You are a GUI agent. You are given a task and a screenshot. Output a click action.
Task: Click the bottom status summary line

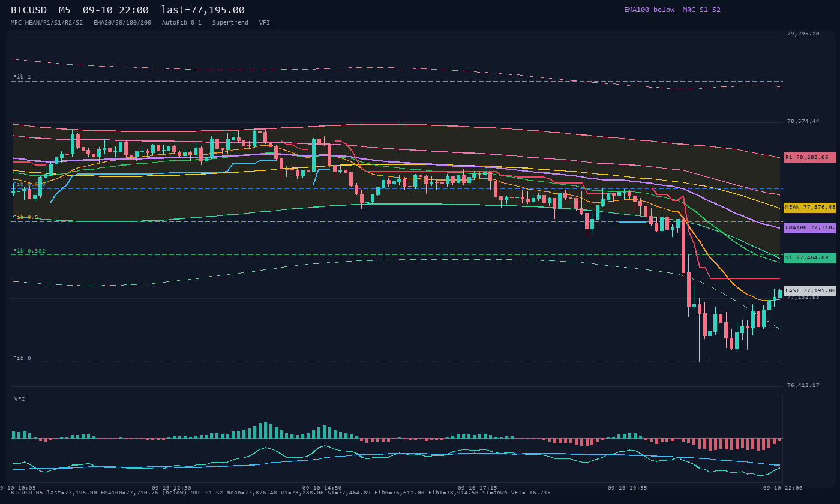(x=281, y=493)
